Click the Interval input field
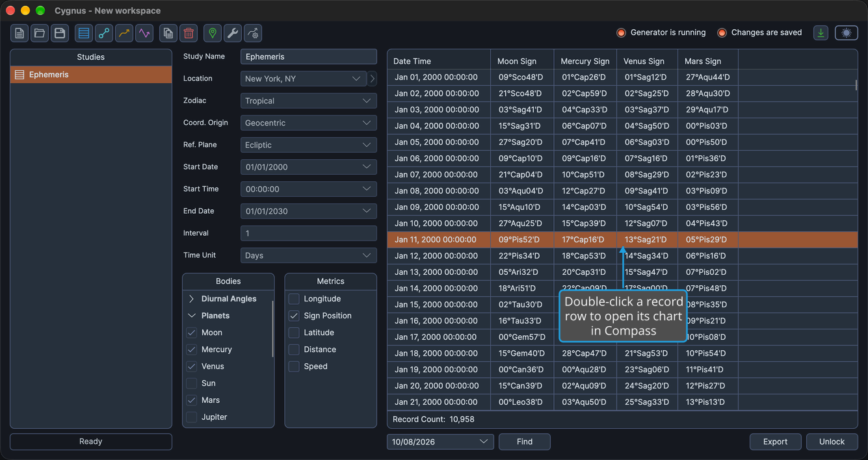Viewport: 868px width, 460px height. [x=308, y=233]
